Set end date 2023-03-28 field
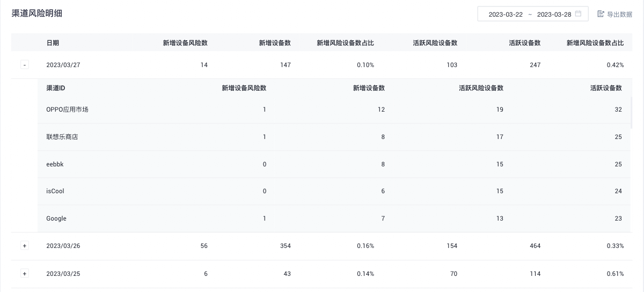 point(554,14)
